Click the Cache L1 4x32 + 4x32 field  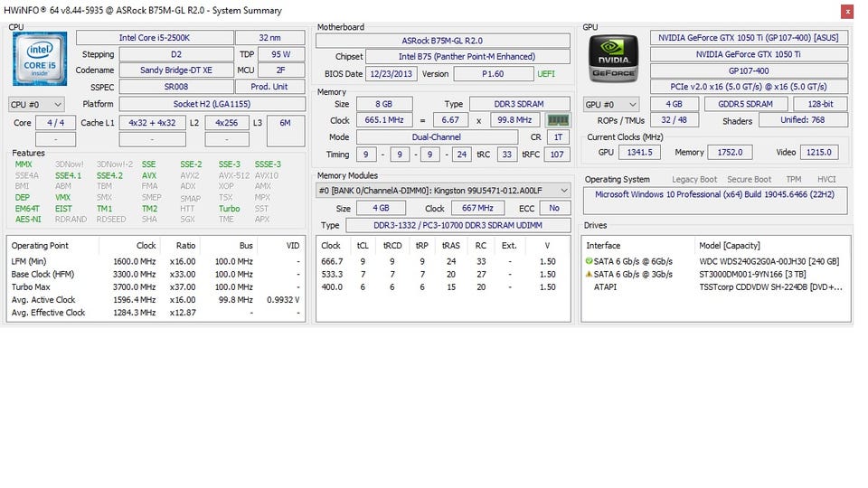click(x=152, y=123)
